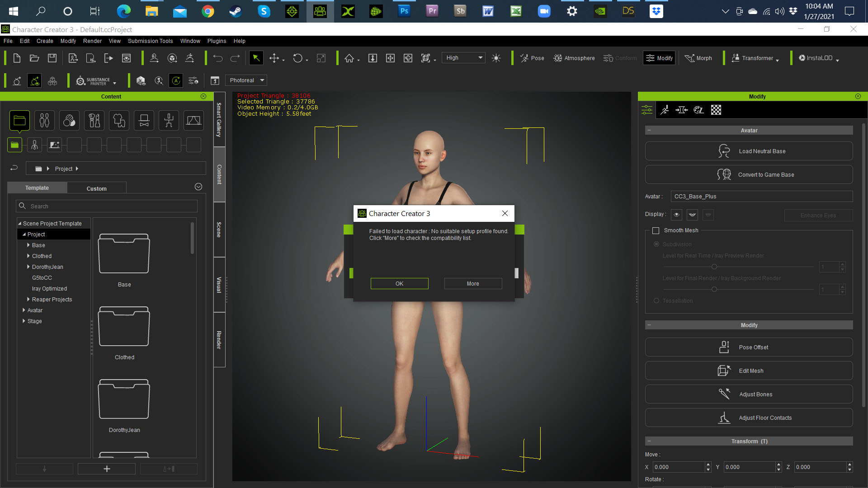Click Convert to Game Base button
Image resolution: width=868 pixels, height=488 pixels.
click(x=749, y=174)
